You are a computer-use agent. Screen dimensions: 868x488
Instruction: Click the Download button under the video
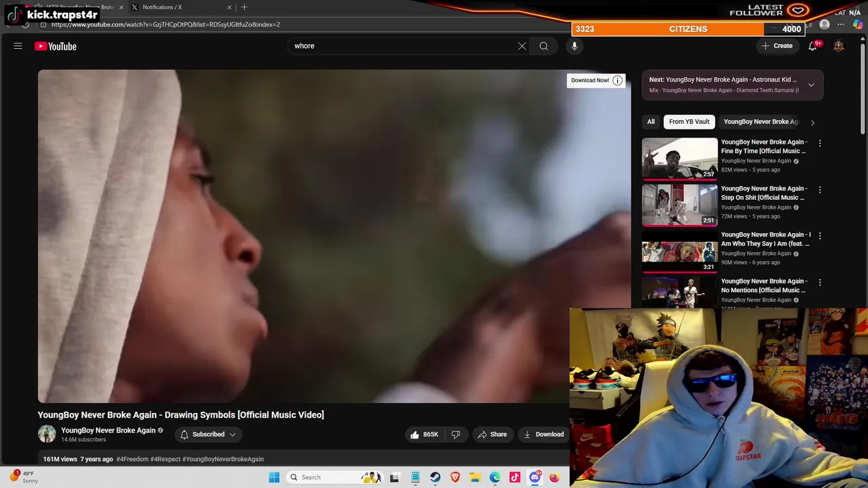click(x=544, y=434)
